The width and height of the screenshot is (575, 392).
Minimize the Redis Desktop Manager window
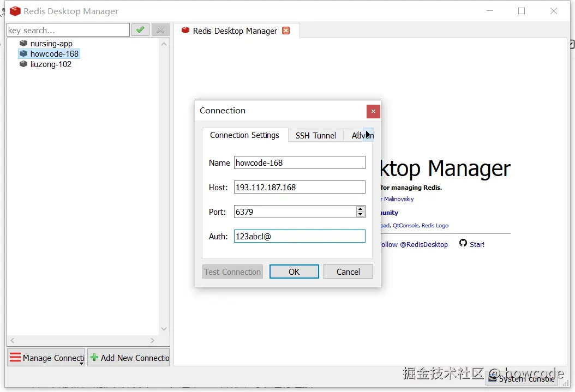pos(489,11)
